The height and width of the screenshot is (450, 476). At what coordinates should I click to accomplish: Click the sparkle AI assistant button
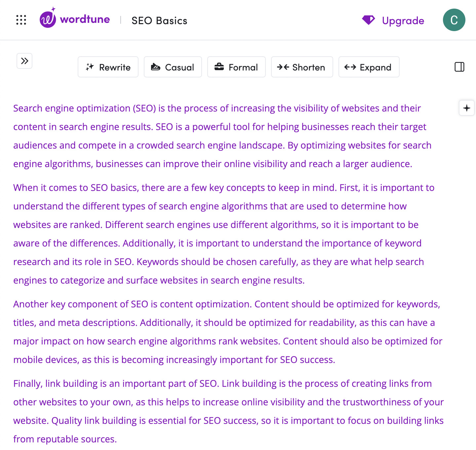(466, 108)
